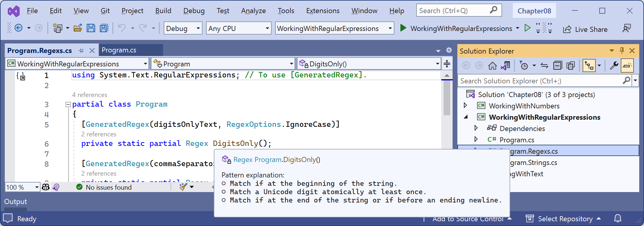Select Solution 'Chapter08' root node

[x=536, y=94]
